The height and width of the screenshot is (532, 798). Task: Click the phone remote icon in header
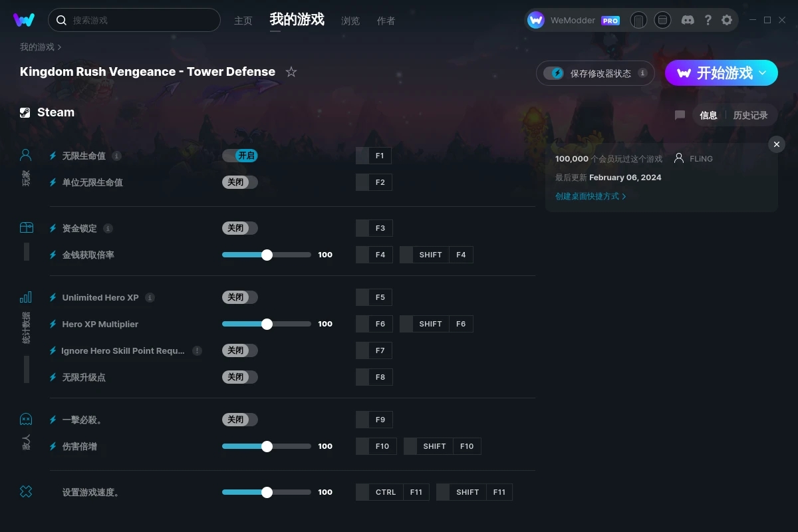click(638, 20)
